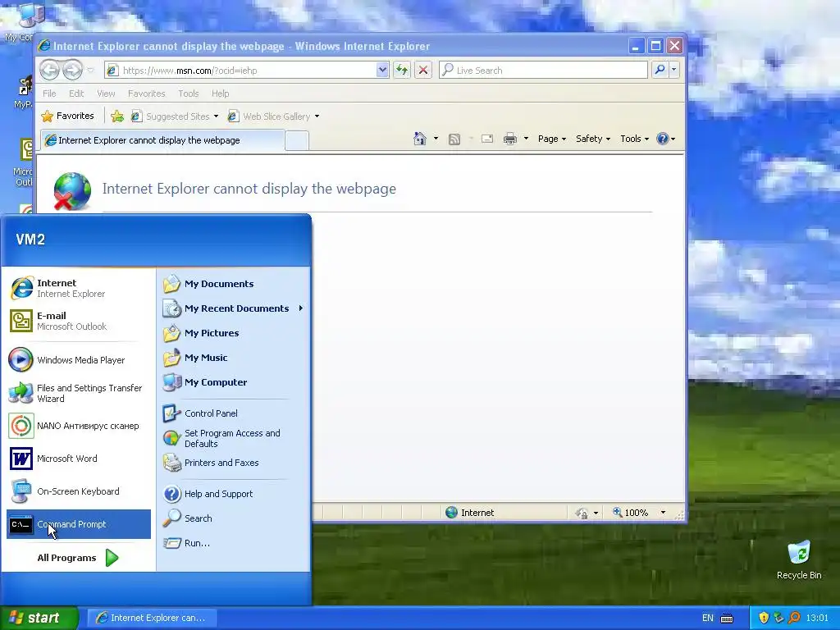Viewport: 840px width, 630px height.
Task: Click the Live Search magnifier button
Action: 660,70
